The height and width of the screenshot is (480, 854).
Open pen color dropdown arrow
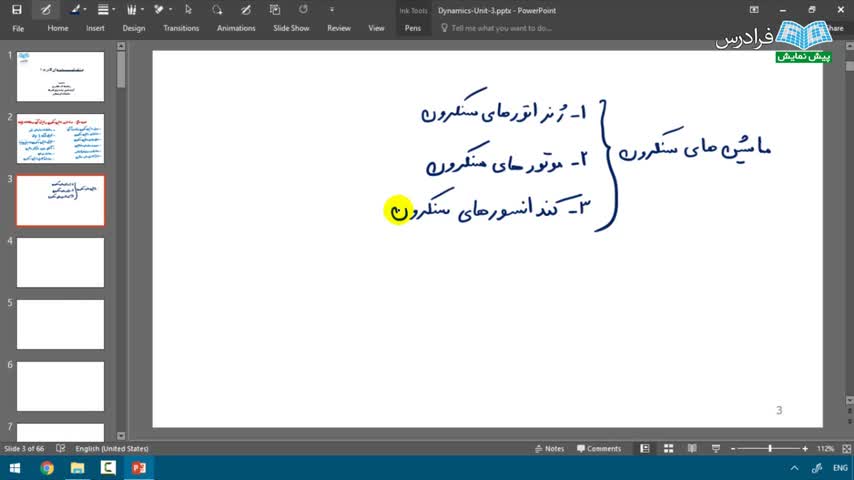[85, 10]
